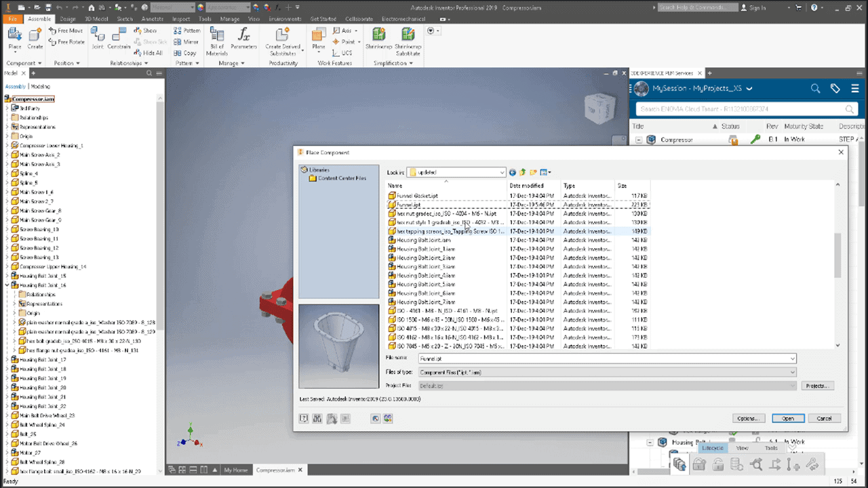Create new folder in Place Component dialog
The height and width of the screenshot is (488, 868).
pyautogui.click(x=534, y=173)
